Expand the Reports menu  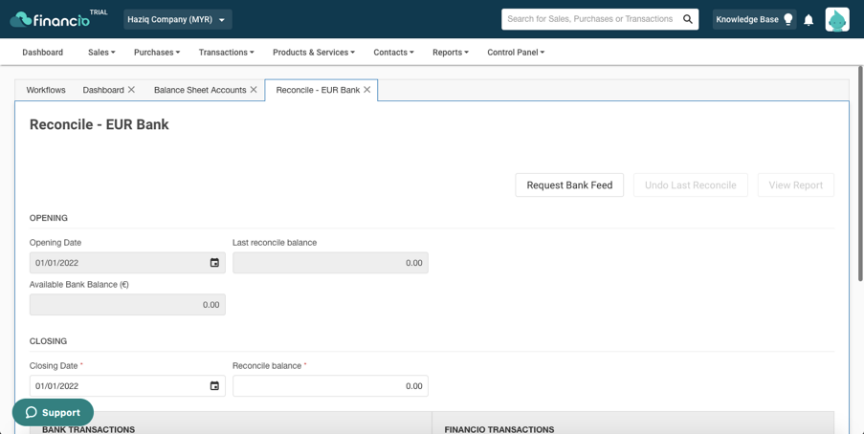(450, 52)
